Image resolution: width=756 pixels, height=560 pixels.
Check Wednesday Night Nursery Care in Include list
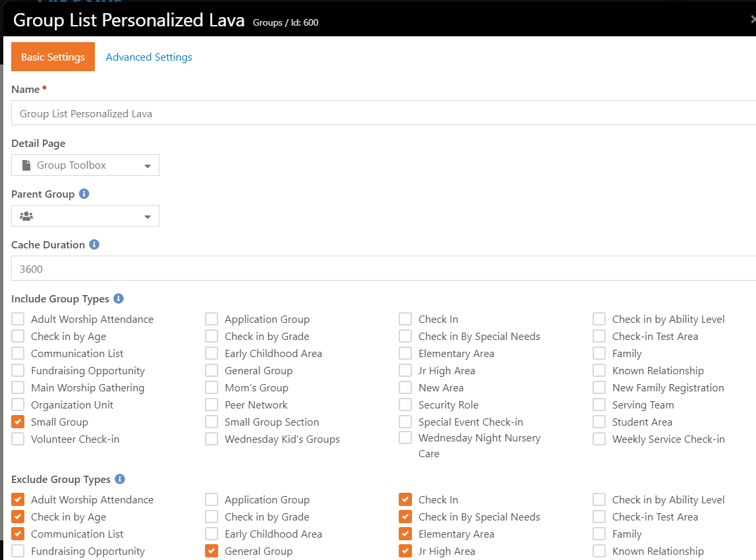coord(405,437)
